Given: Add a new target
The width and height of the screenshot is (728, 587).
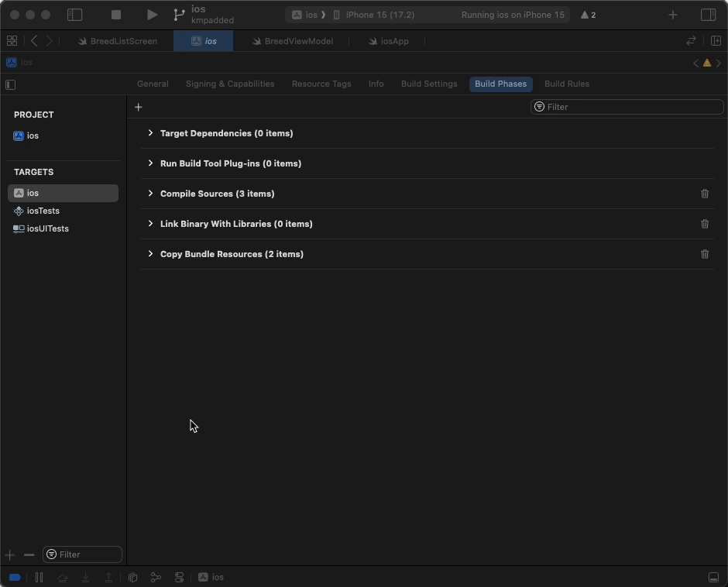Looking at the screenshot, I should (10, 554).
